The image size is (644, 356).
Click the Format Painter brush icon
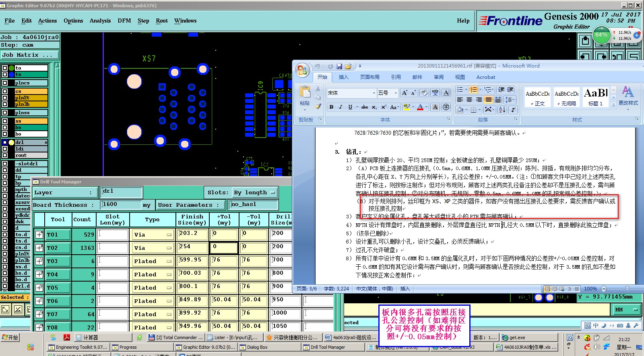click(x=318, y=106)
